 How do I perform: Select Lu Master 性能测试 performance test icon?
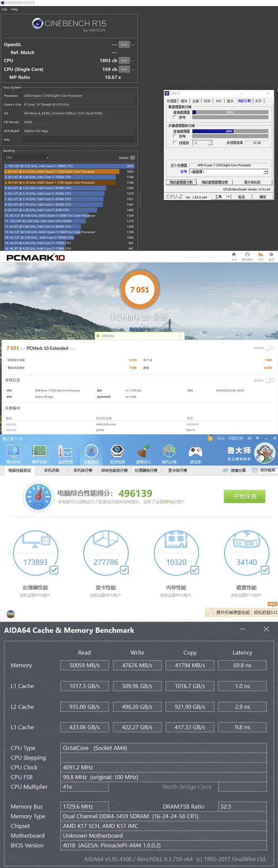[91, 451]
